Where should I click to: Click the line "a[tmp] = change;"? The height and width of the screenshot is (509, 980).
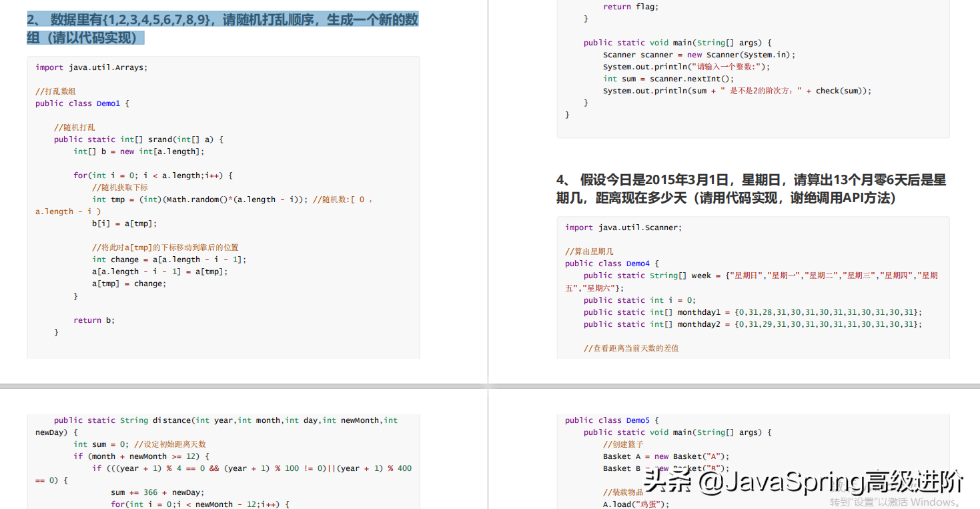129,284
